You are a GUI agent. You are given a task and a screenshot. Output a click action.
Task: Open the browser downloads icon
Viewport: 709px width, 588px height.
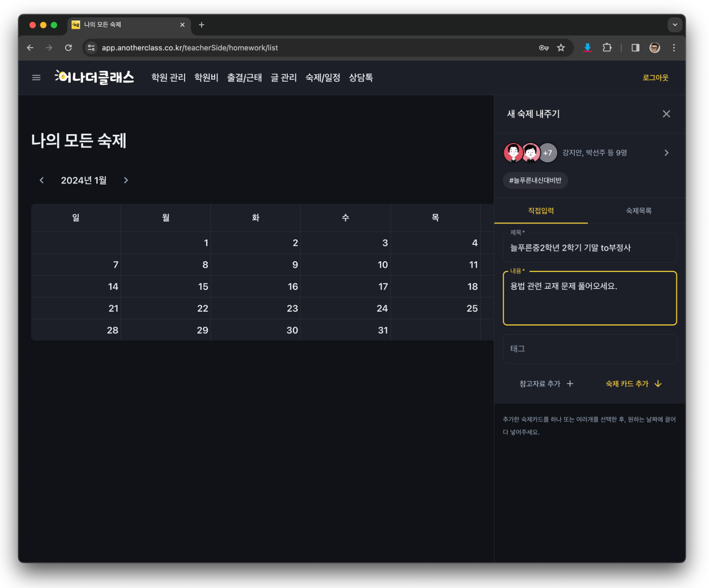click(587, 48)
